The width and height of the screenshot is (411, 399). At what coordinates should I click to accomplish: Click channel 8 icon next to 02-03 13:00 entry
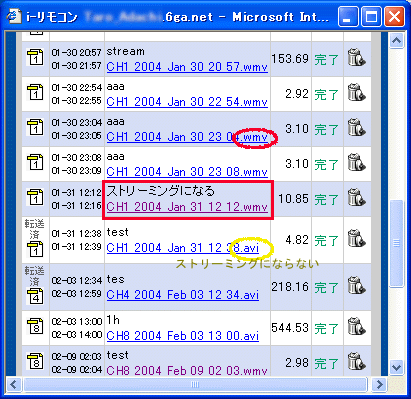click(35, 327)
